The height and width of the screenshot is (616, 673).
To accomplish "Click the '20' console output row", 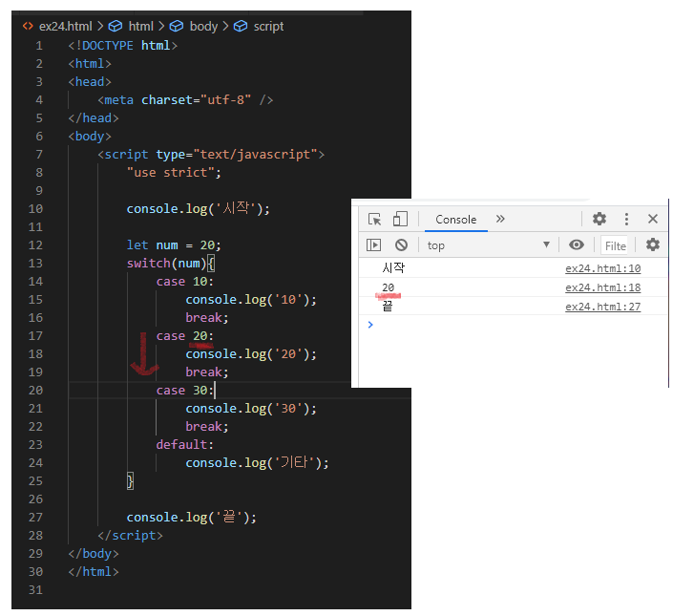I will [x=513, y=287].
